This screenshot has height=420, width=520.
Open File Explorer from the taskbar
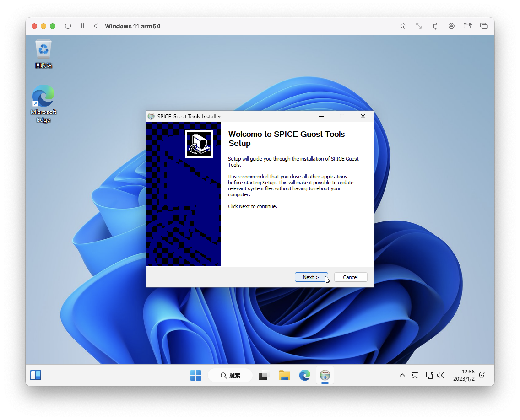click(x=284, y=375)
